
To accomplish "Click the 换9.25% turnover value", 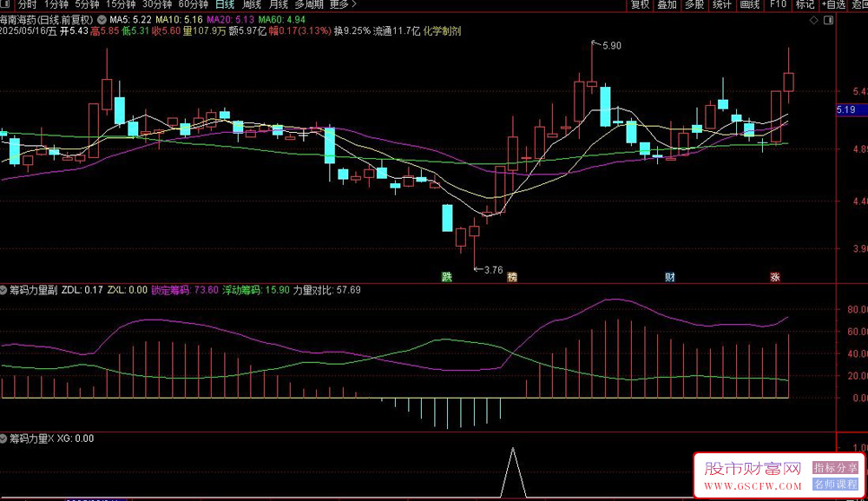I will pyautogui.click(x=352, y=31).
